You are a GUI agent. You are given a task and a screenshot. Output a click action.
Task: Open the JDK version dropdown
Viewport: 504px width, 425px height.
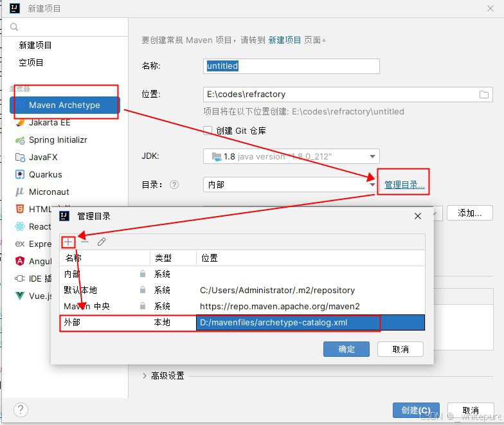tap(291, 157)
